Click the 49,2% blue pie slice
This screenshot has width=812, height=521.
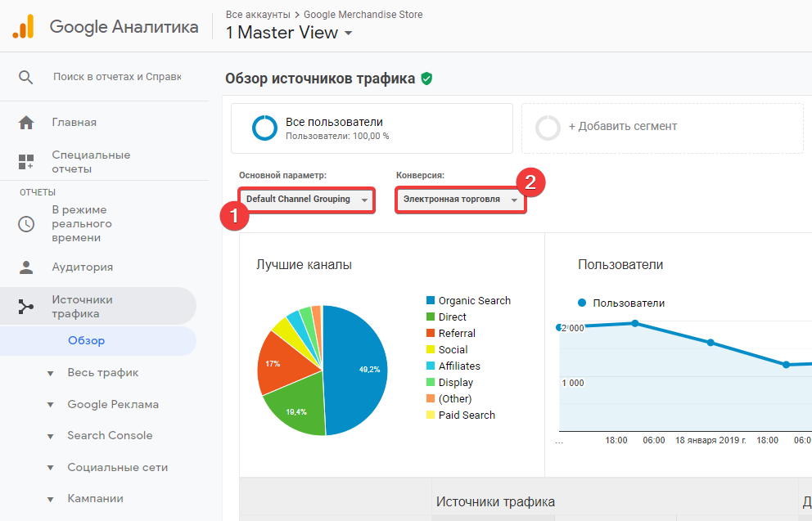click(358, 370)
